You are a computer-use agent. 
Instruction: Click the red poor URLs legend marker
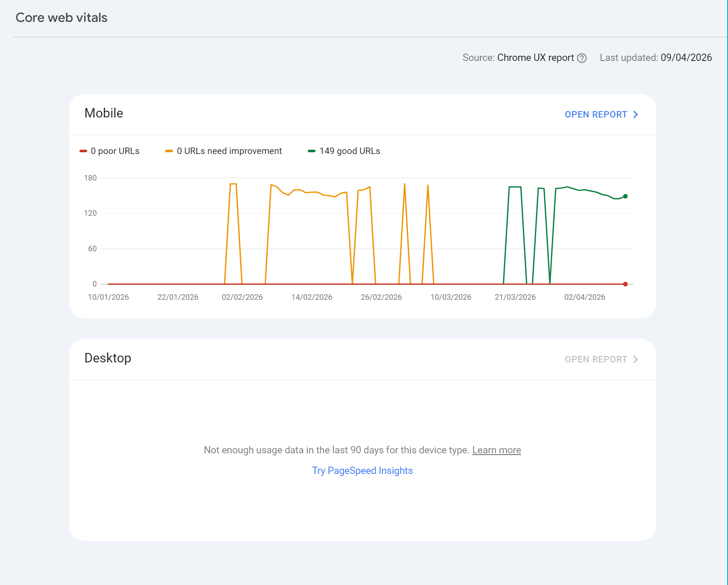[83, 151]
